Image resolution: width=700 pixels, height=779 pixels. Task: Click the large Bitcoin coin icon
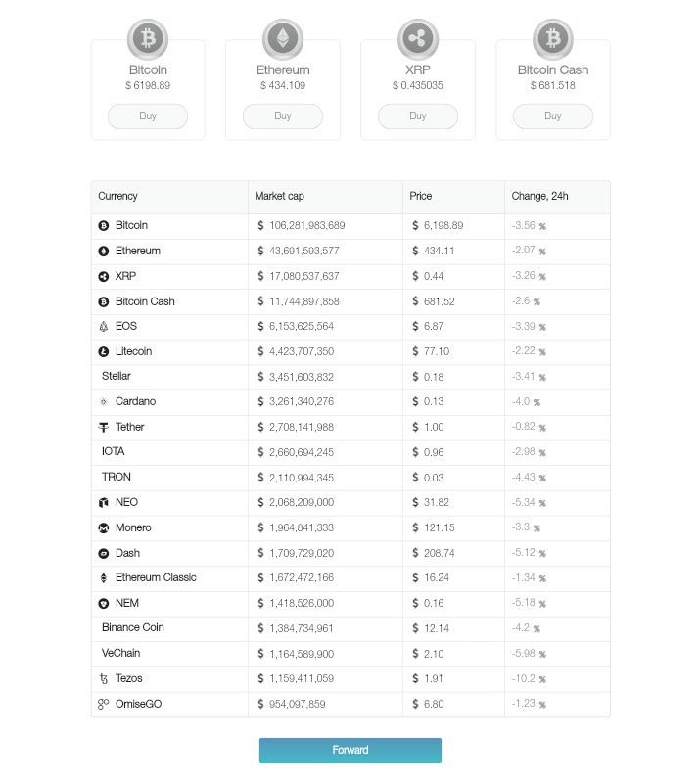click(148, 39)
